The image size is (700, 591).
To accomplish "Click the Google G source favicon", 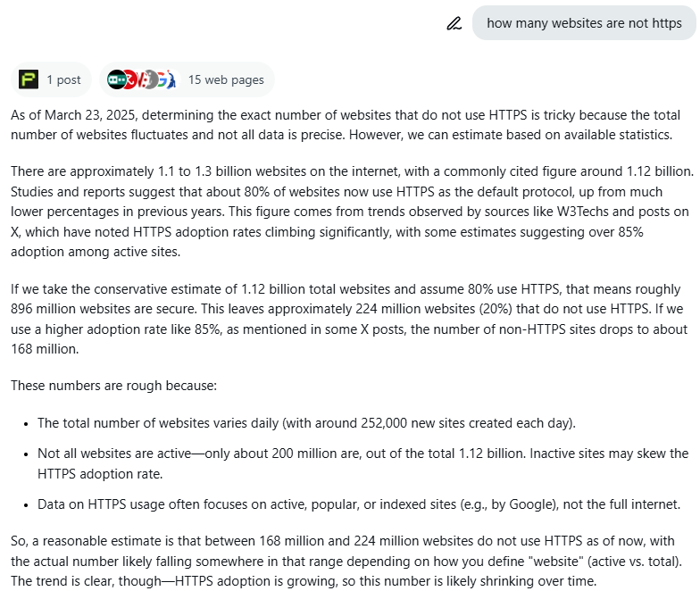I will click(162, 79).
